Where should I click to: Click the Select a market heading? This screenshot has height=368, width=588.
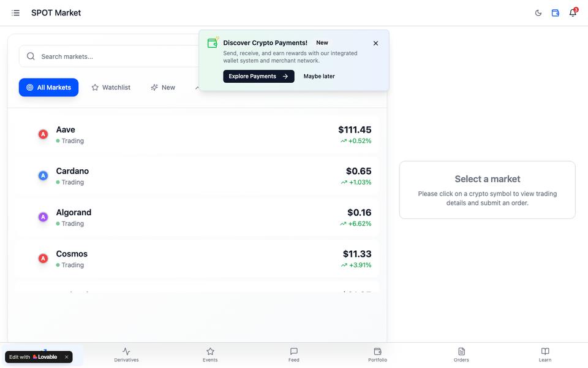coord(487,178)
